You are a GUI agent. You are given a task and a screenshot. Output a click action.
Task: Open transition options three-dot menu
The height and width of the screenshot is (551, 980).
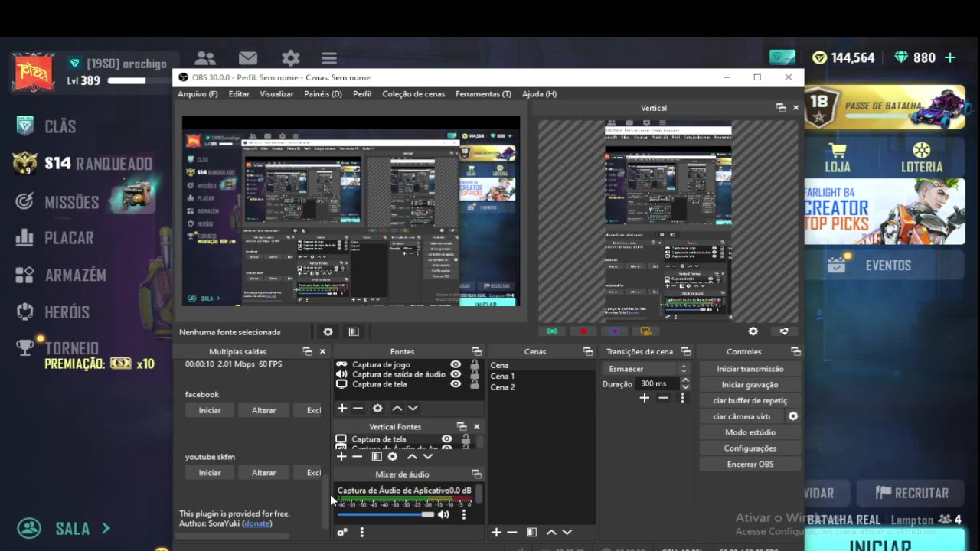[682, 398]
